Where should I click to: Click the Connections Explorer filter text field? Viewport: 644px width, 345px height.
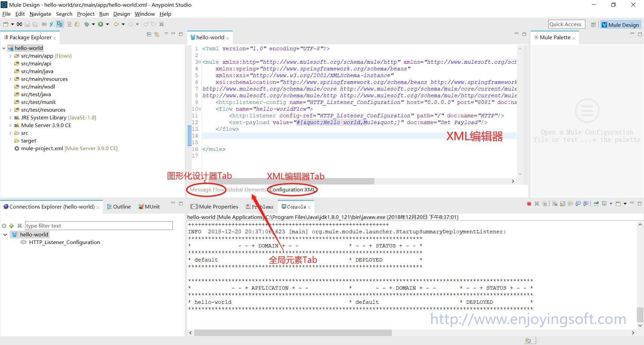coord(99,226)
